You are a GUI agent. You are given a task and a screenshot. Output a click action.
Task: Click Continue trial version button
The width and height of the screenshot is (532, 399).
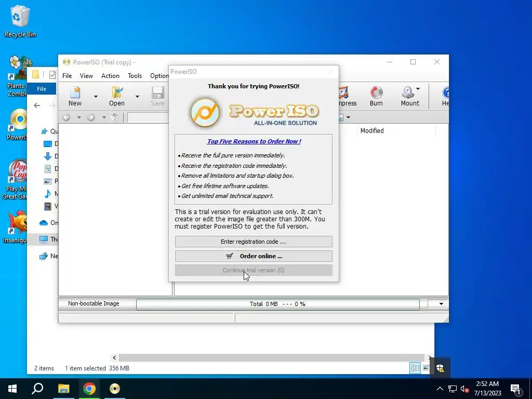click(x=254, y=270)
